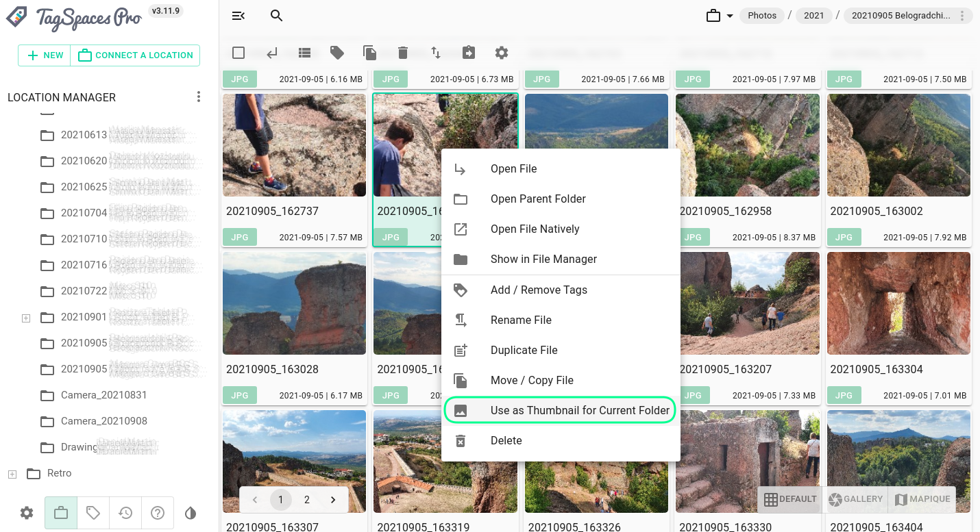The width and height of the screenshot is (980, 532).
Task: Expand the Retro location node
Action: click(11, 473)
